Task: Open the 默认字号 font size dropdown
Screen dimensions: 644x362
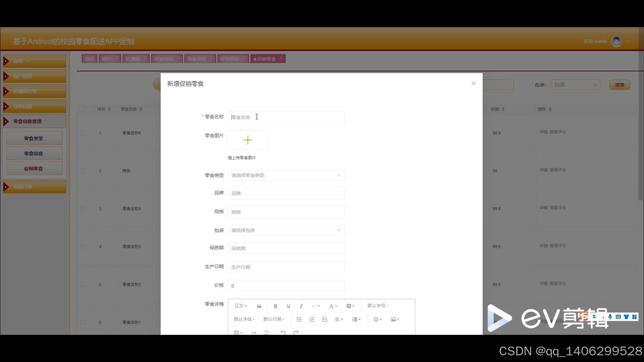Action: (377, 306)
